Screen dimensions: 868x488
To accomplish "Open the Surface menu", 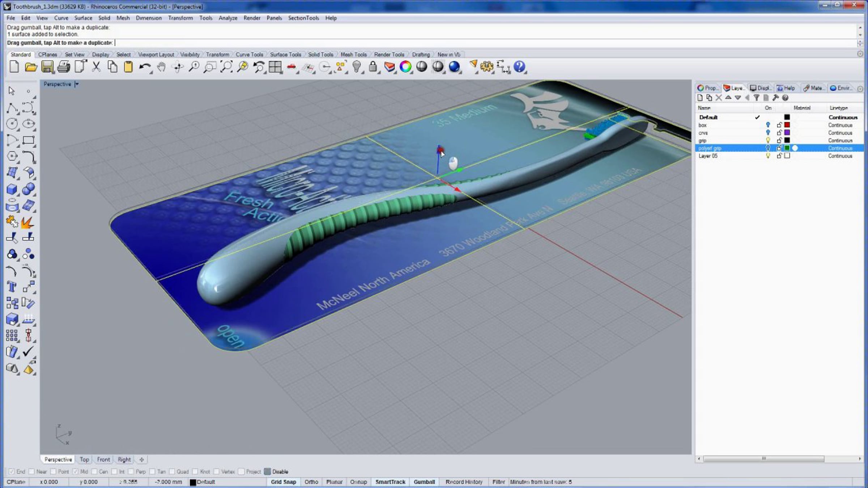I will [x=83, y=18].
